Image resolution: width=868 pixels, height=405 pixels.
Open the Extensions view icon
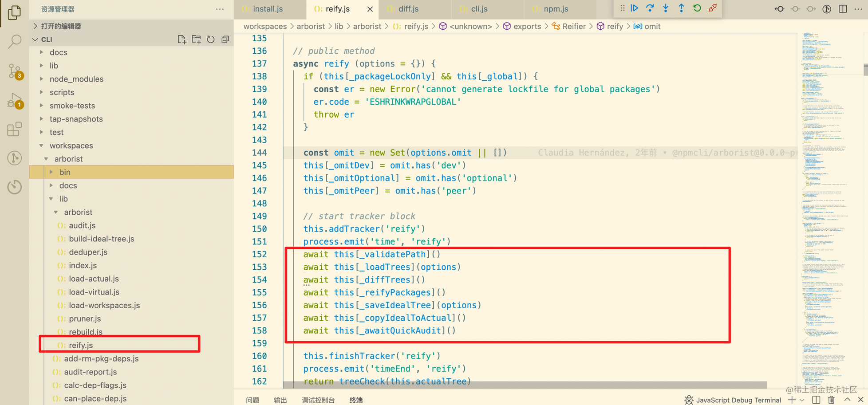pyautogui.click(x=14, y=129)
